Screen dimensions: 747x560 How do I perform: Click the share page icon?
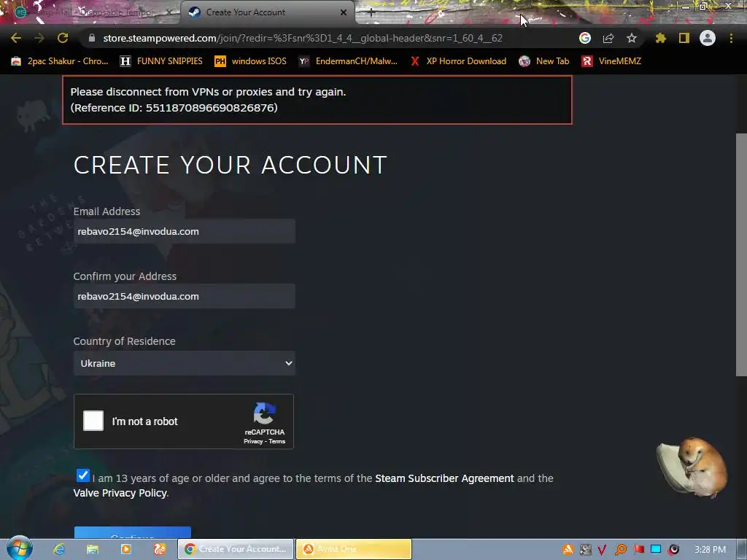(x=608, y=38)
